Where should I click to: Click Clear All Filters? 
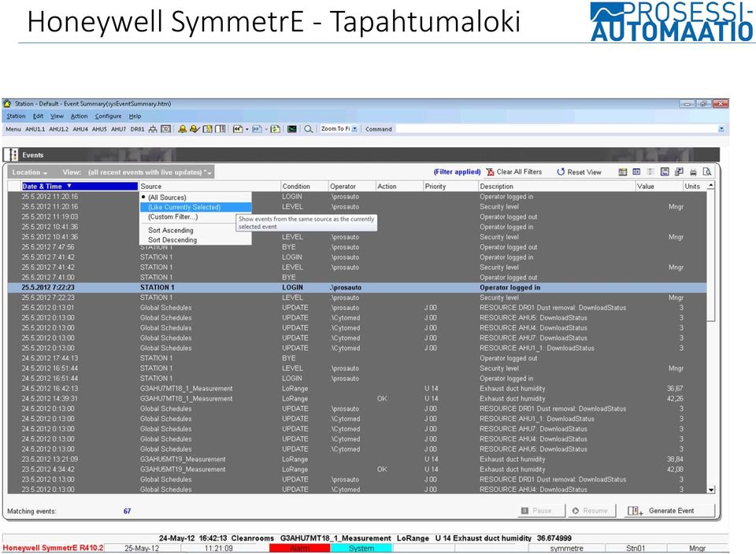(514, 172)
